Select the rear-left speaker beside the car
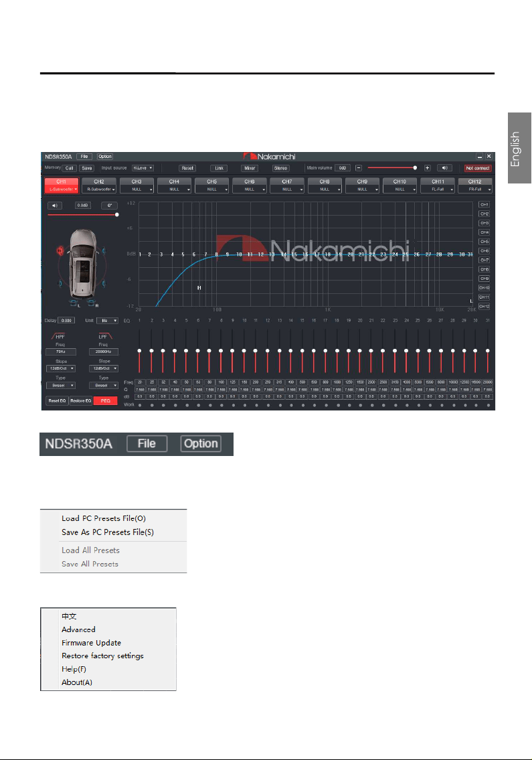This screenshot has width=532, height=760. coord(60,283)
